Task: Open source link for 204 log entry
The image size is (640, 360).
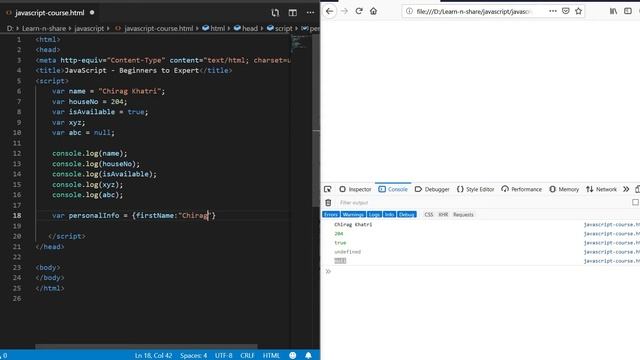Action: 611,233
